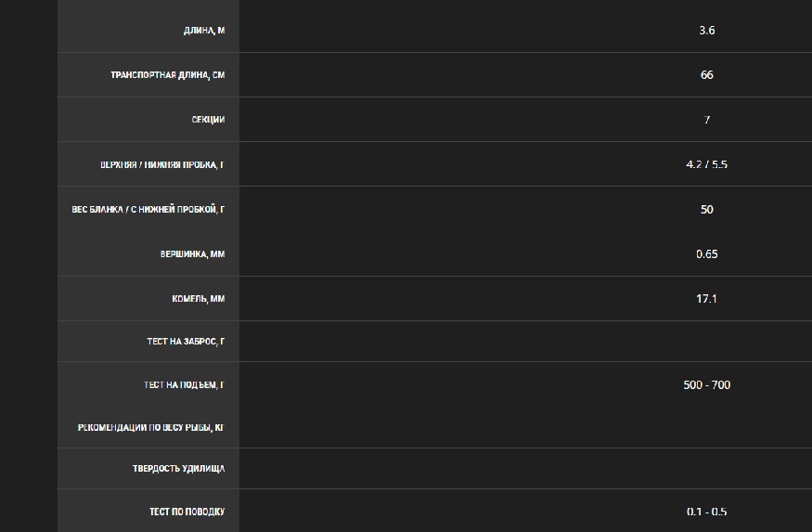This screenshot has width=812, height=532.
Task: Click the СЕКЦИИ label
Action: (208, 119)
